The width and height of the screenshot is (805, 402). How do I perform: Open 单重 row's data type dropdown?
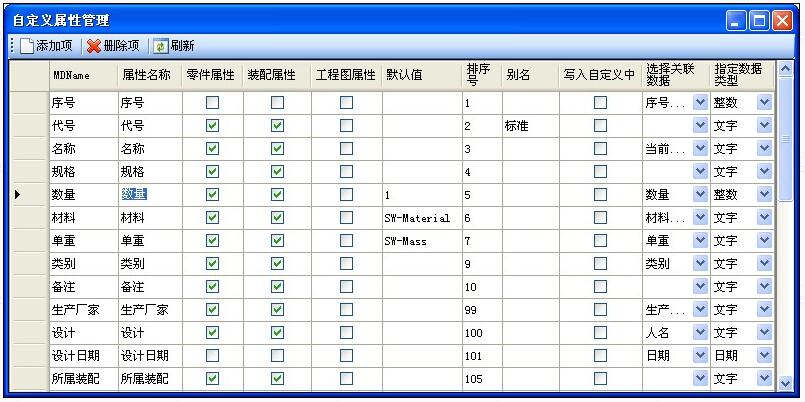(764, 240)
